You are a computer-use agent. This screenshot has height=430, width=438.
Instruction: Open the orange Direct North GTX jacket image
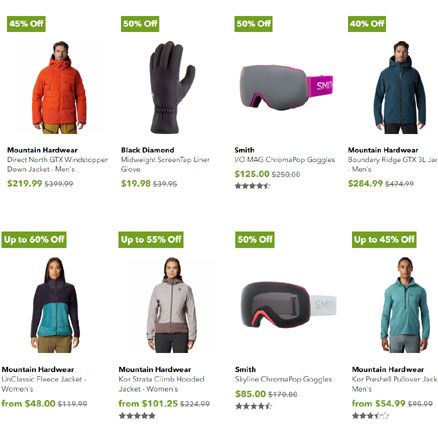coord(59,87)
